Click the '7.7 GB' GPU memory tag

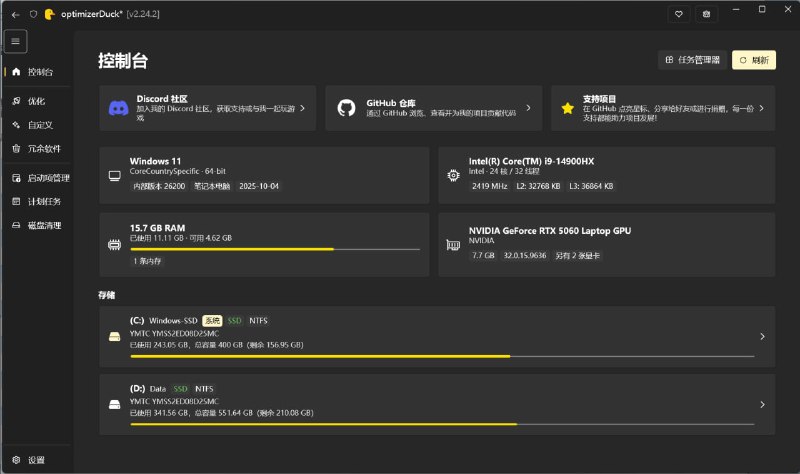(x=483, y=256)
